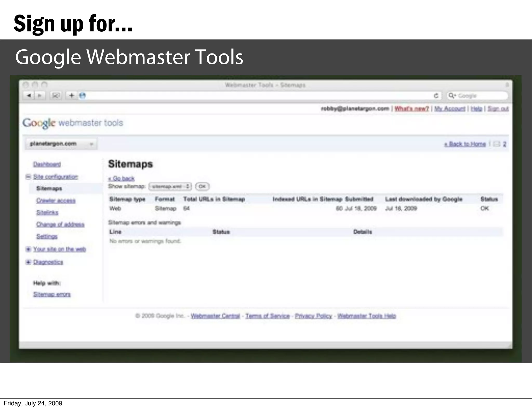Click the Total URLs in Sitemap header
The image size is (532, 409).
point(214,199)
